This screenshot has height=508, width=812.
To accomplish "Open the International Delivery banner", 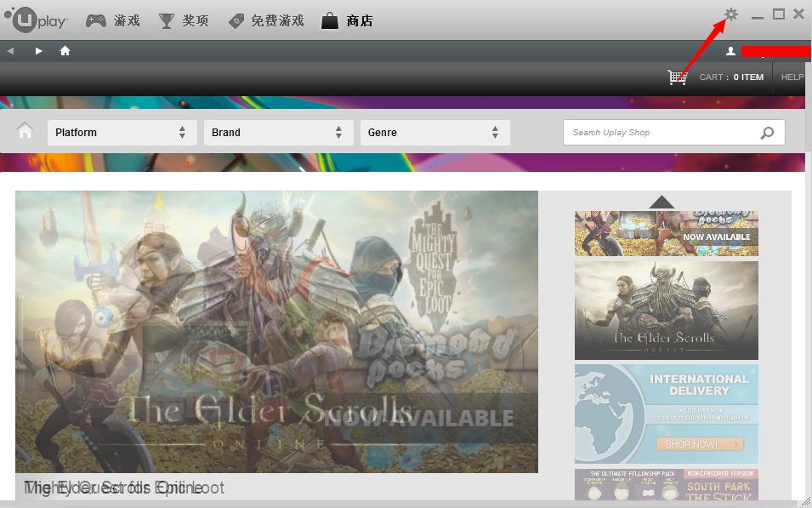I will click(667, 414).
